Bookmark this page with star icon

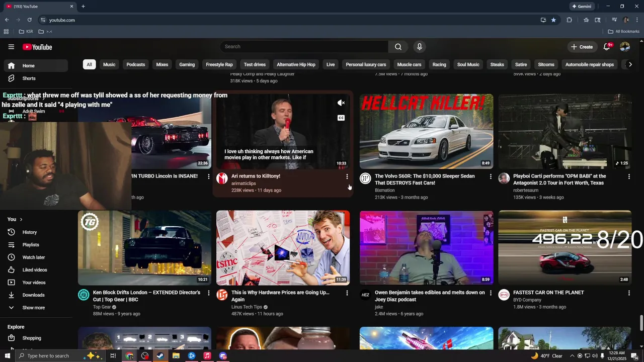click(x=553, y=20)
